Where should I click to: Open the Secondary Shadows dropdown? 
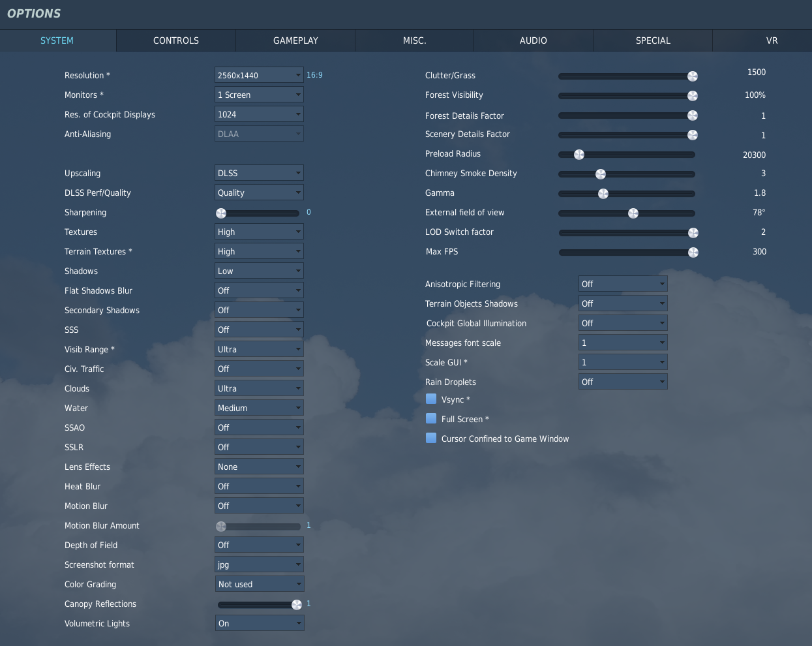(260, 310)
